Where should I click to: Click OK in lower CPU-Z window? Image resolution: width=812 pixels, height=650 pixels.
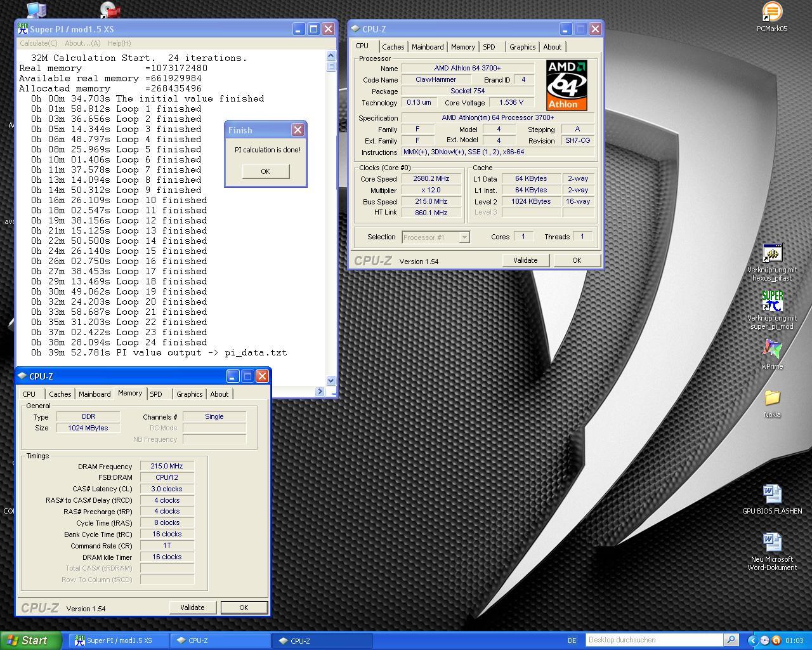tap(244, 607)
